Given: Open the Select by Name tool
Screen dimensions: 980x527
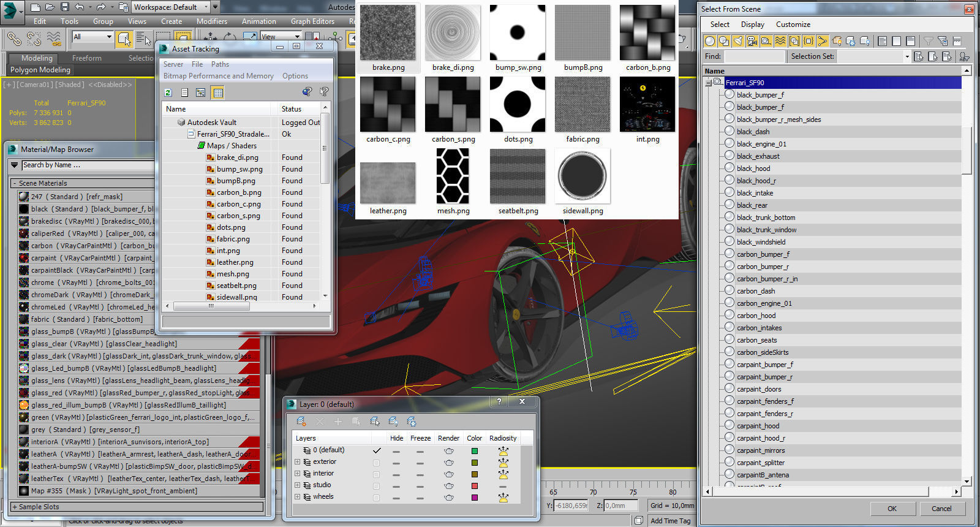Looking at the screenshot, I should tap(143, 39).
